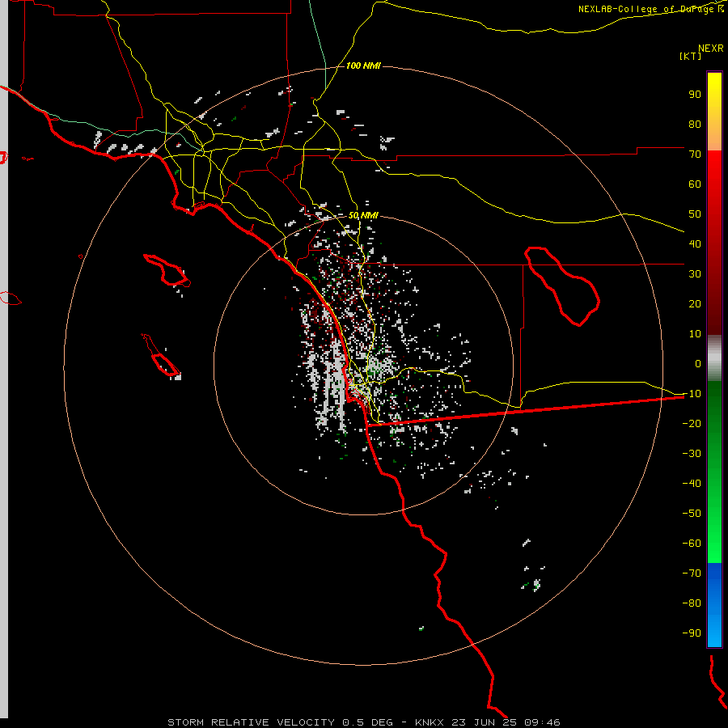The width and height of the screenshot is (728, 728).
Task: Click the green inbound segment of color bar
Action: [x=714, y=472]
